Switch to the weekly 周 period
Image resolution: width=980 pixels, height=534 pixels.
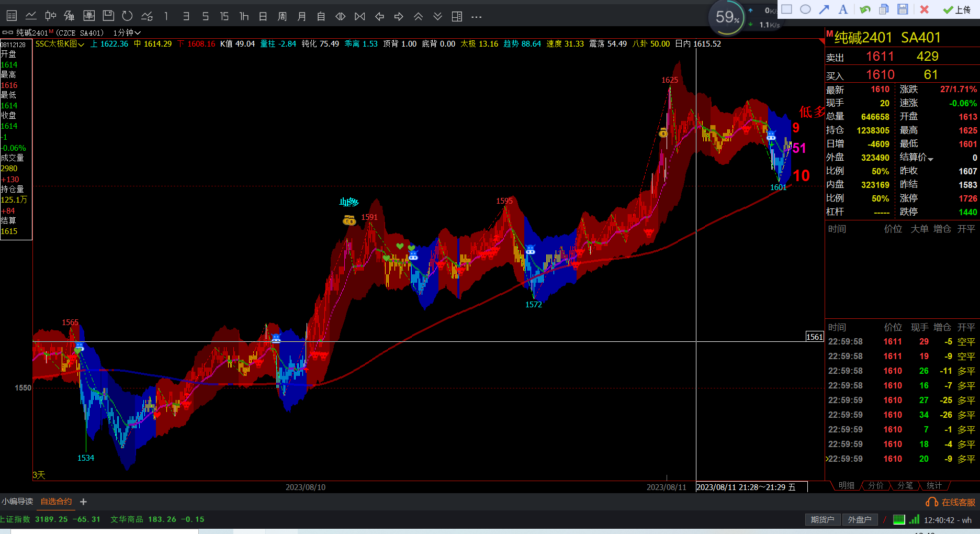283,16
